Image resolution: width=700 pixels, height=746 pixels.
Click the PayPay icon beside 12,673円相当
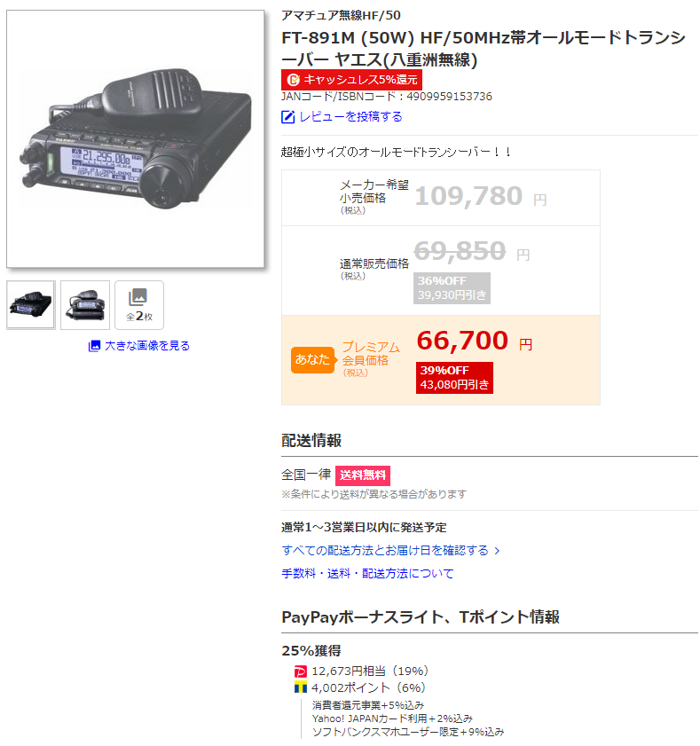tap(301, 671)
